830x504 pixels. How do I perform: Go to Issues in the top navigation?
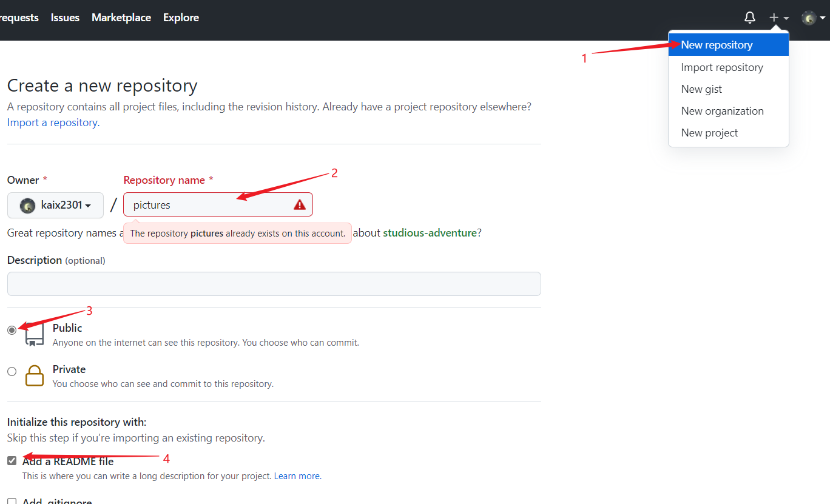65,18
